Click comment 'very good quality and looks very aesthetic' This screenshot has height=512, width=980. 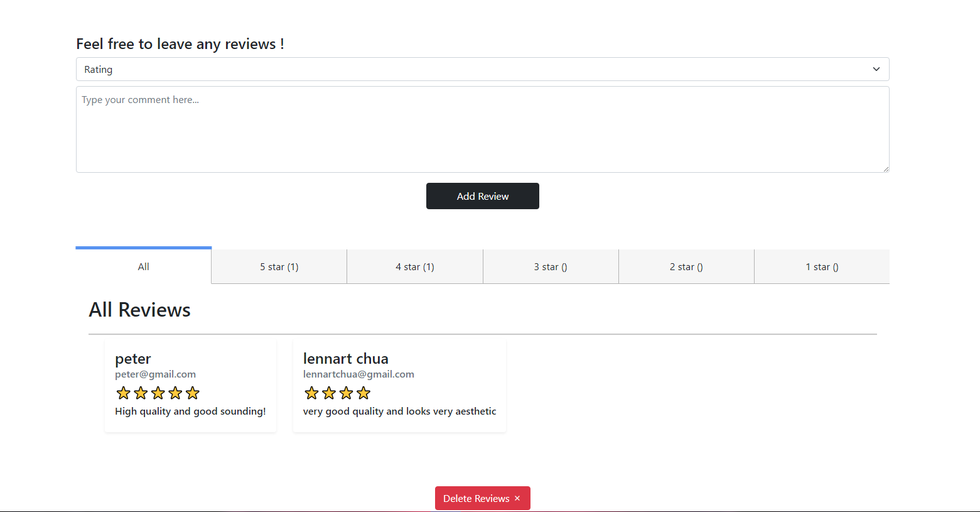(399, 411)
